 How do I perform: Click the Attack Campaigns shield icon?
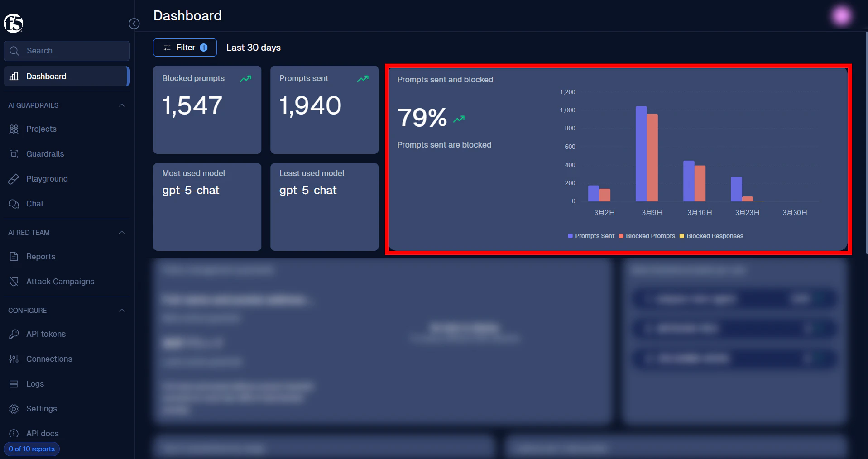[x=14, y=282]
